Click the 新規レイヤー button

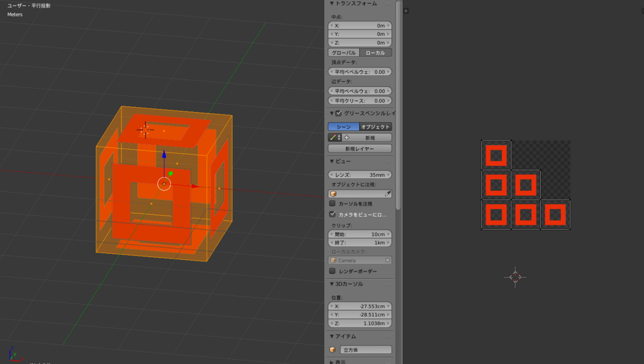[360, 149]
